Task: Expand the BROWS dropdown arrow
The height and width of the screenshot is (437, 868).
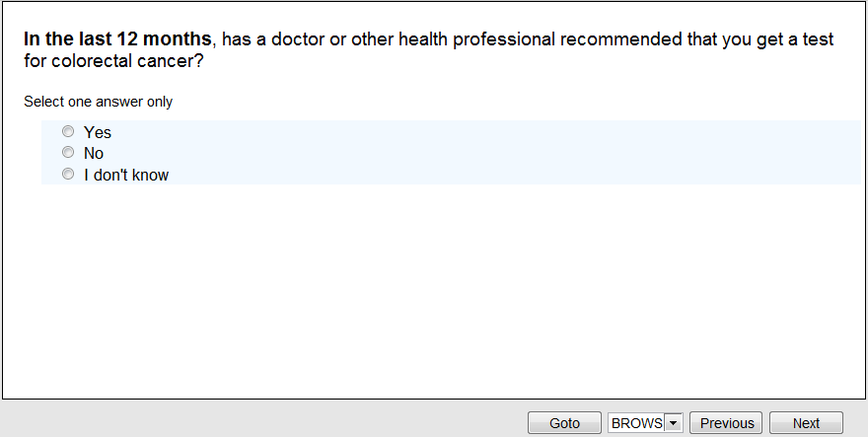Action: point(674,423)
